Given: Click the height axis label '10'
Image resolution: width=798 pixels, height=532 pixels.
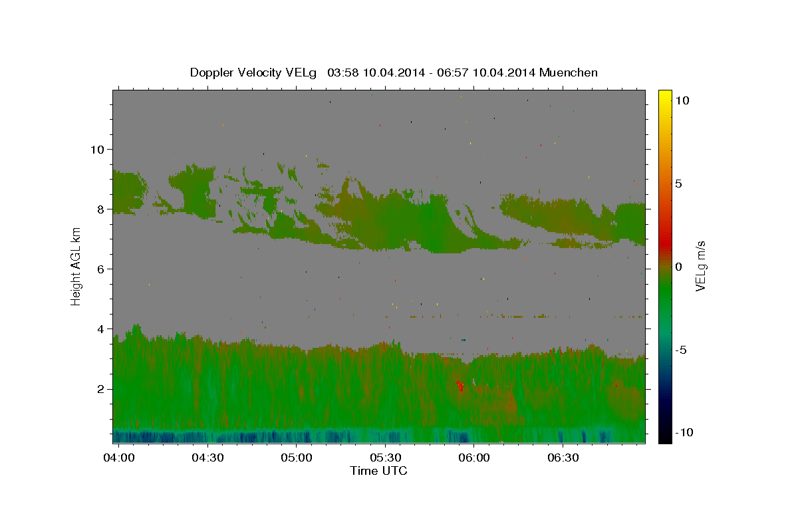Looking at the screenshot, I should coord(97,149).
